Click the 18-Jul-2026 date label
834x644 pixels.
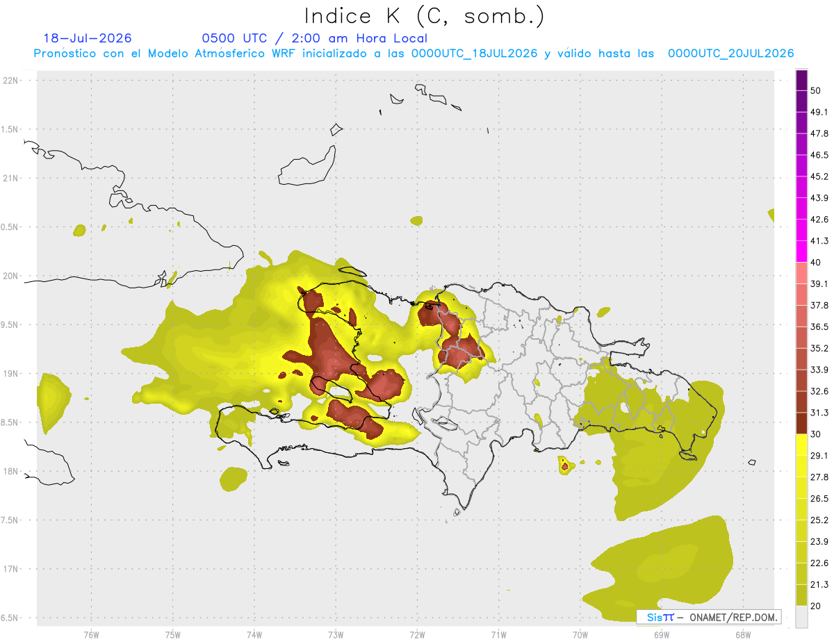(x=87, y=38)
